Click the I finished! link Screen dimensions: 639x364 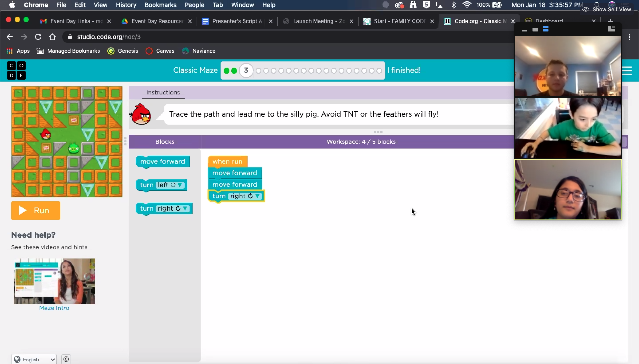[404, 70]
